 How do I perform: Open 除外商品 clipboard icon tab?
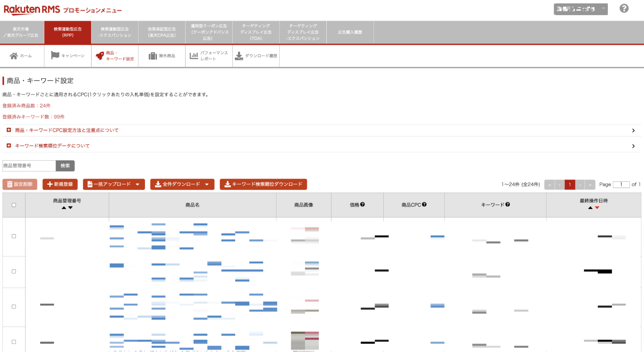[x=153, y=56]
